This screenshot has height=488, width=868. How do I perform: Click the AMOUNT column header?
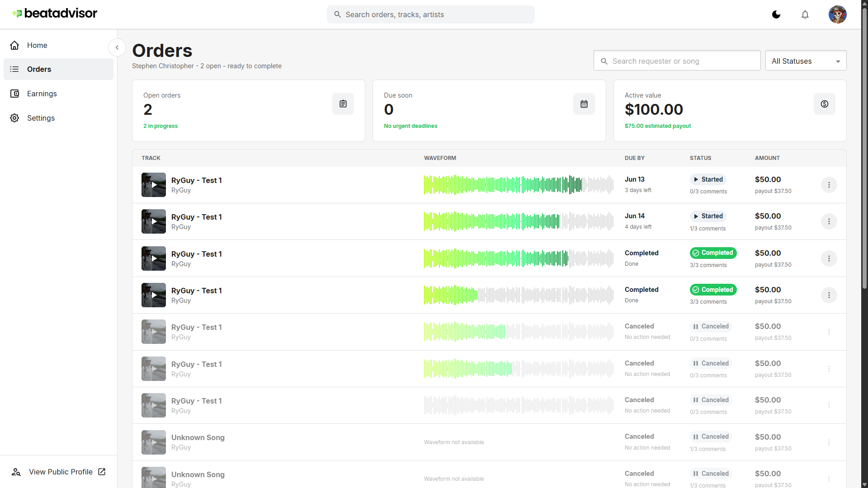coord(767,158)
